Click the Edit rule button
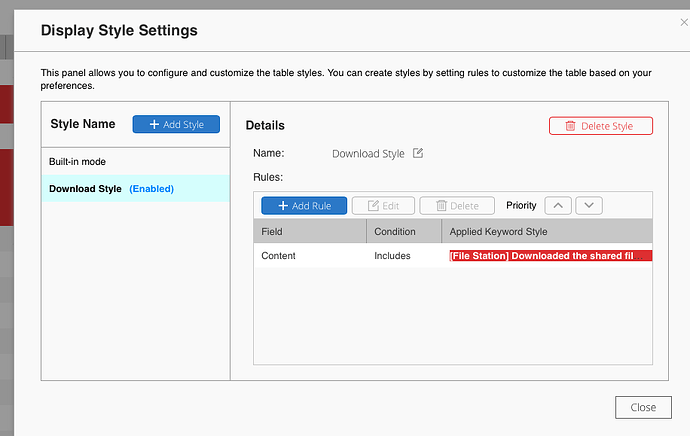 point(383,205)
